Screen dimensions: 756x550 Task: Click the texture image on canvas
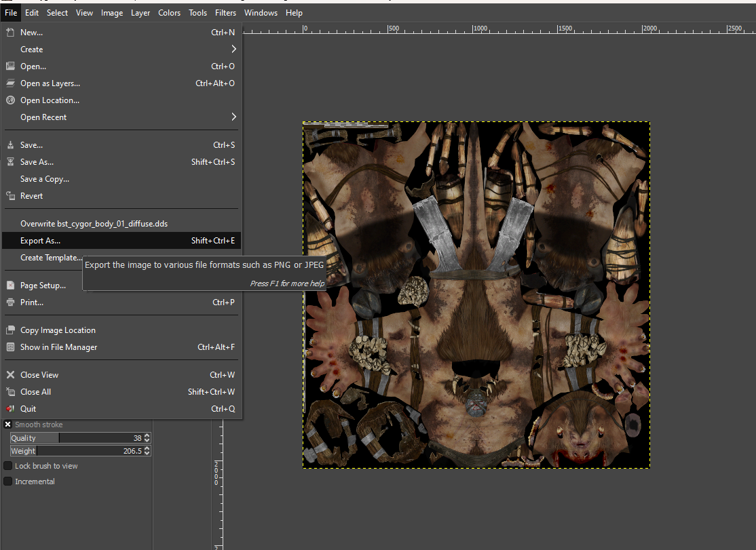pyautogui.click(x=476, y=295)
